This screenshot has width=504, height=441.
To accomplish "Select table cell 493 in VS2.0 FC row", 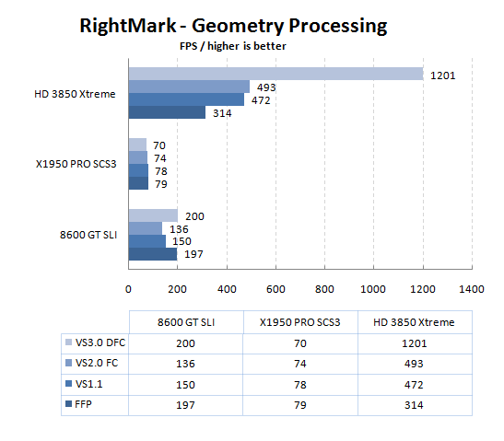I will tap(414, 364).
